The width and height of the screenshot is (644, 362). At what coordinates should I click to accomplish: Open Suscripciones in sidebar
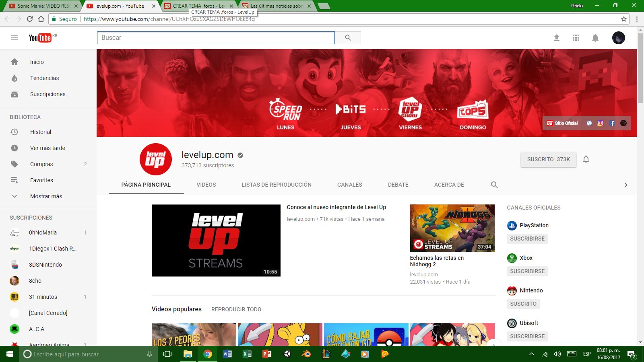click(48, 94)
